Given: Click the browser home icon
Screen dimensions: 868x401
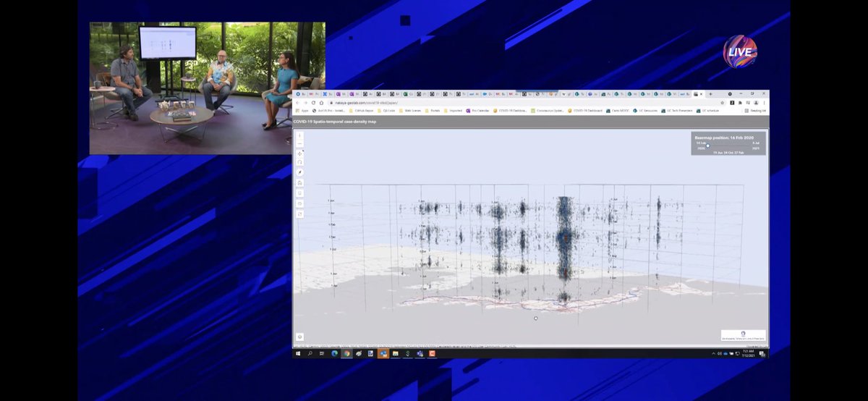Looking at the screenshot, I should 321,103.
